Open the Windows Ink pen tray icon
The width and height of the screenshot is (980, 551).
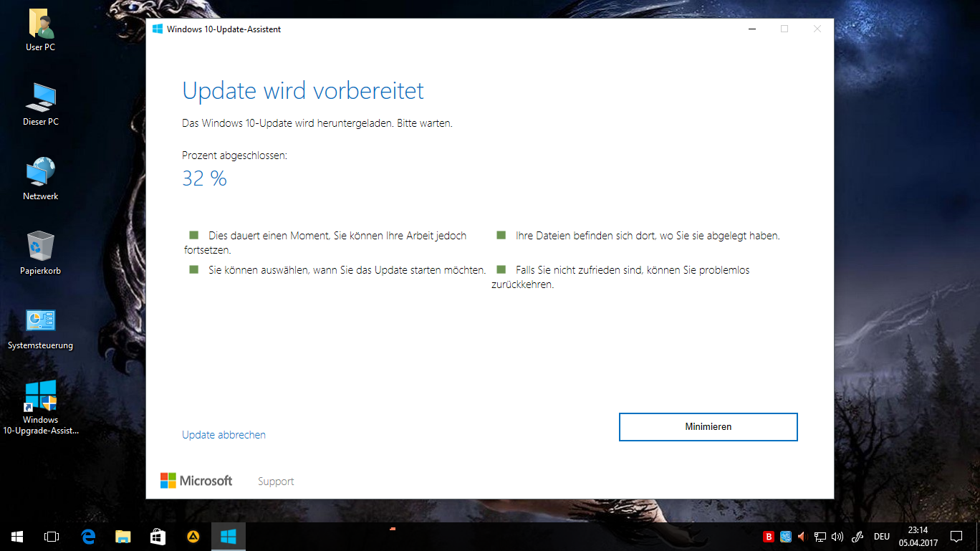857,537
